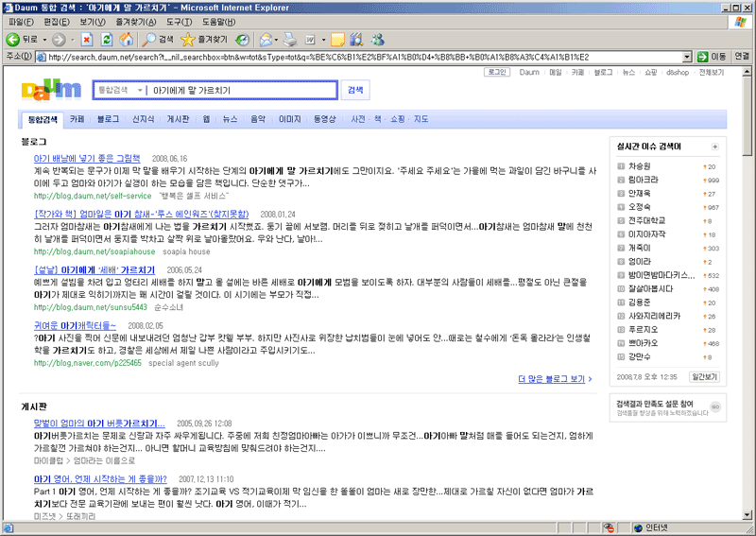The image size is (756, 536).
Task: Click the scrollbar up arrow
Action: coord(747,72)
